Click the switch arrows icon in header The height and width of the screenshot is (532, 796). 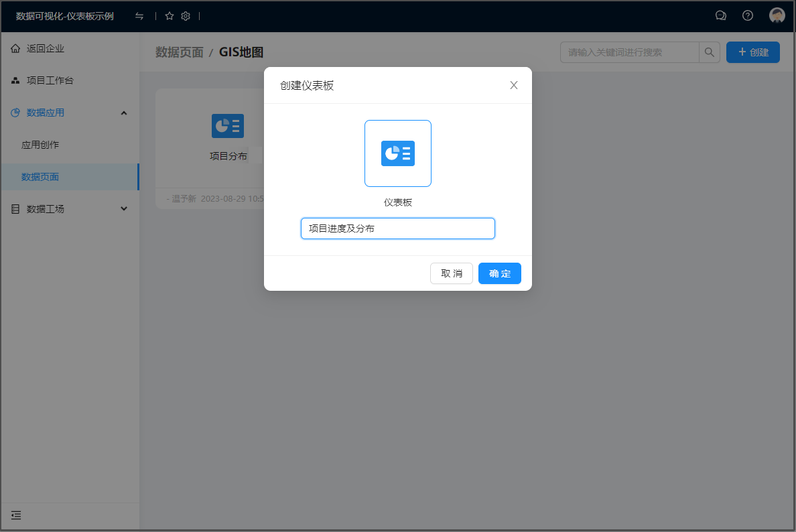pos(139,16)
